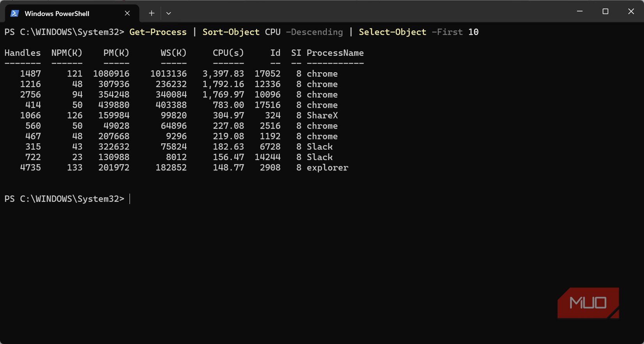Viewport: 644px width, 344px height.
Task: Click CPU value 1,769.97
Action: pyautogui.click(x=223, y=94)
